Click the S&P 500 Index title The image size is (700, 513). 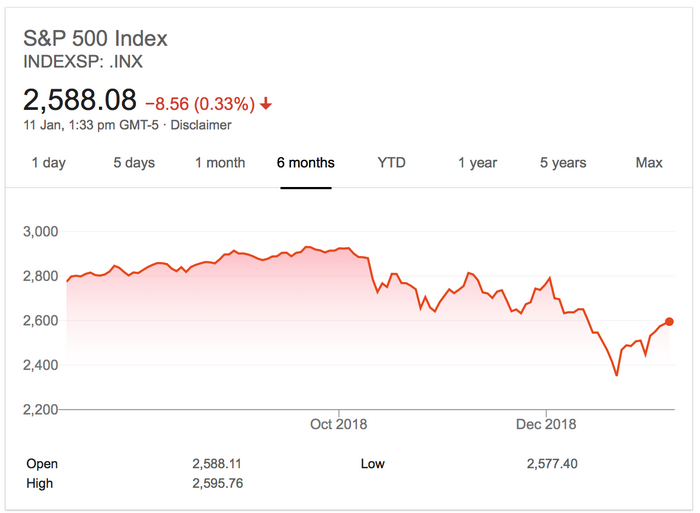tap(95, 39)
